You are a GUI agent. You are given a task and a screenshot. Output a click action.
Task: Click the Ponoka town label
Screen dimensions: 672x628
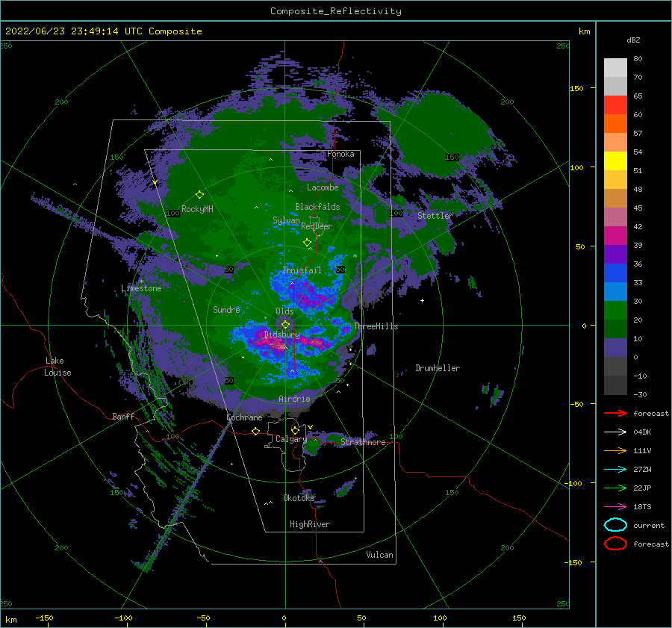pyautogui.click(x=340, y=155)
